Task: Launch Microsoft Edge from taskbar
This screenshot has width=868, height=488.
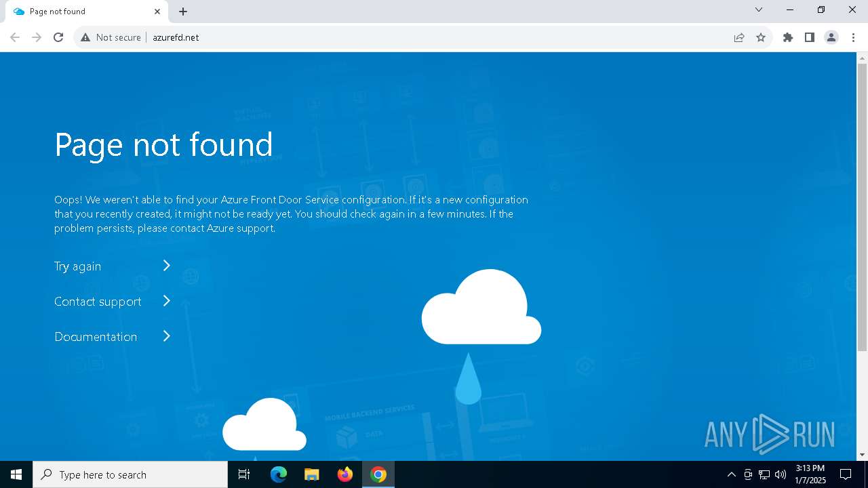Action: pyautogui.click(x=279, y=474)
